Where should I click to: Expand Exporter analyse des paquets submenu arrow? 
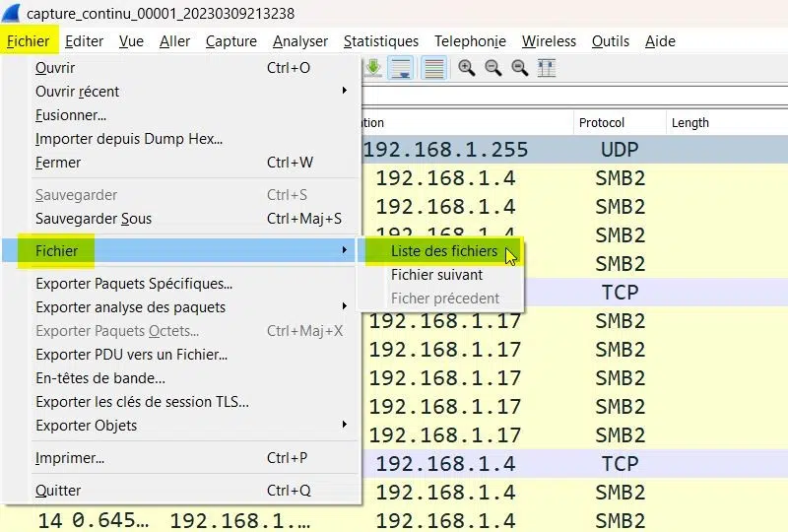point(344,306)
